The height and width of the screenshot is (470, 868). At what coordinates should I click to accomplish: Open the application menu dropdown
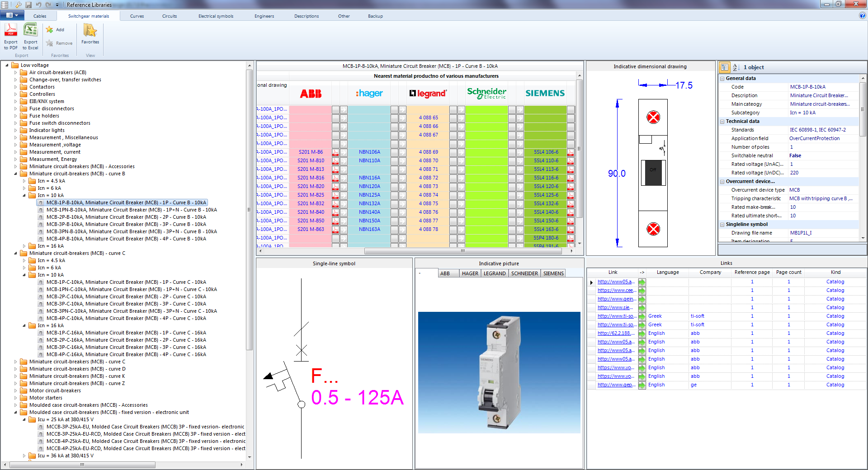12,15
